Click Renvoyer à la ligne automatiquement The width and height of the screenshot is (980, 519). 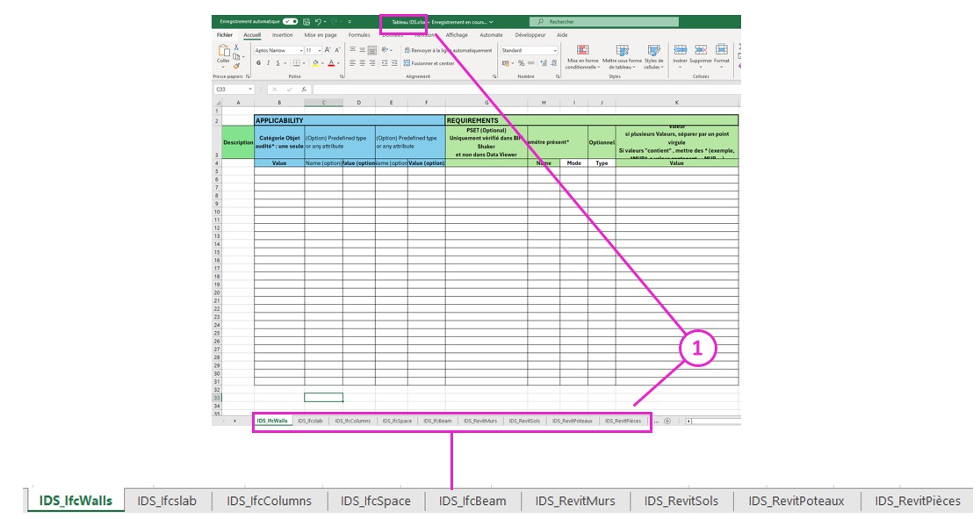click(449, 50)
